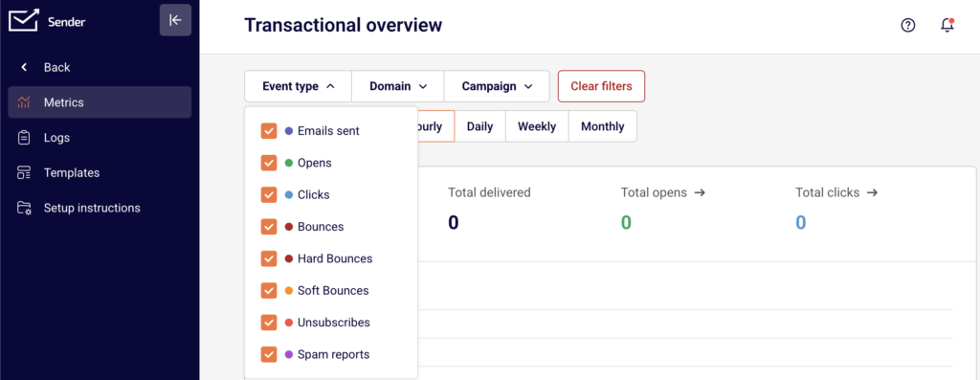Image resolution: width=980 pixels, height=380 pixels.
Task: Click the Total delivered value 0
Action: 454,222
